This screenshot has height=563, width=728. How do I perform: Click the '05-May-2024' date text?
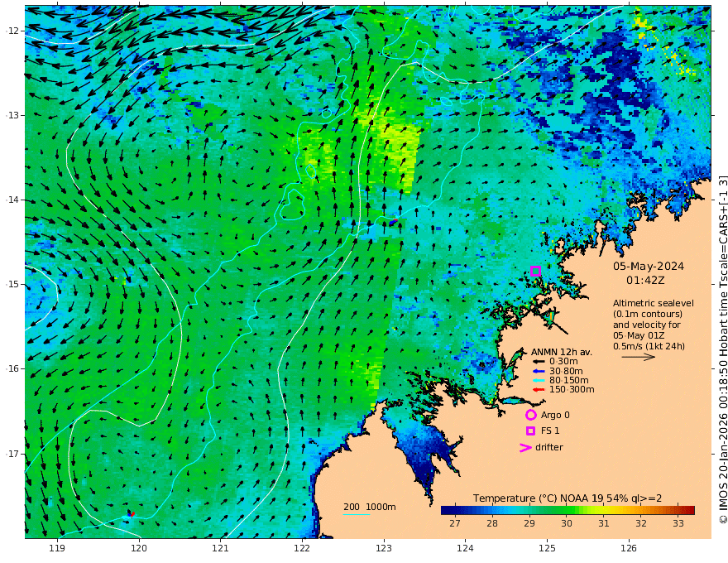[x=649, y=267]
